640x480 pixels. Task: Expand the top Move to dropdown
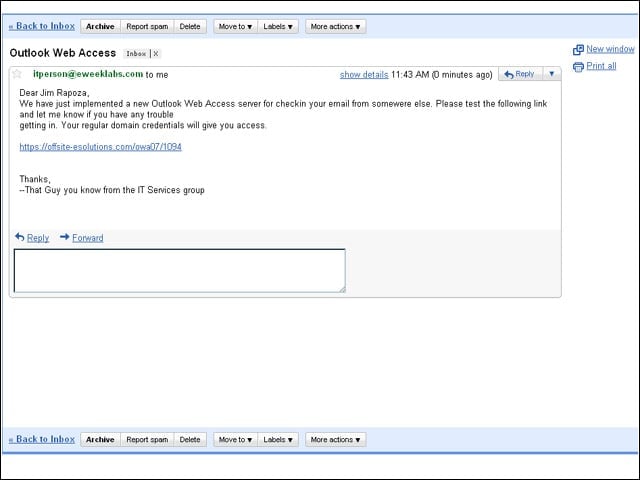[236, 27]
